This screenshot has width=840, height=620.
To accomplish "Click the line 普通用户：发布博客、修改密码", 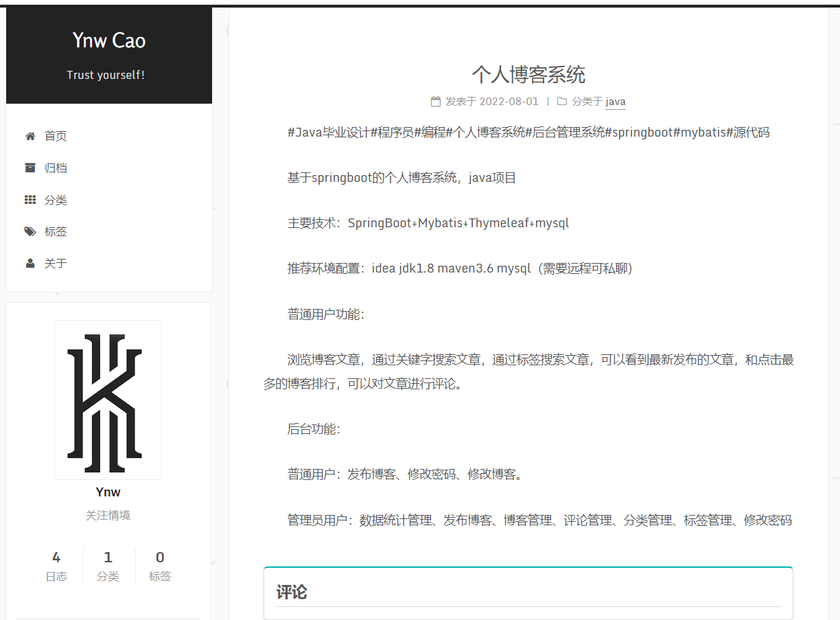I will 405,474.
